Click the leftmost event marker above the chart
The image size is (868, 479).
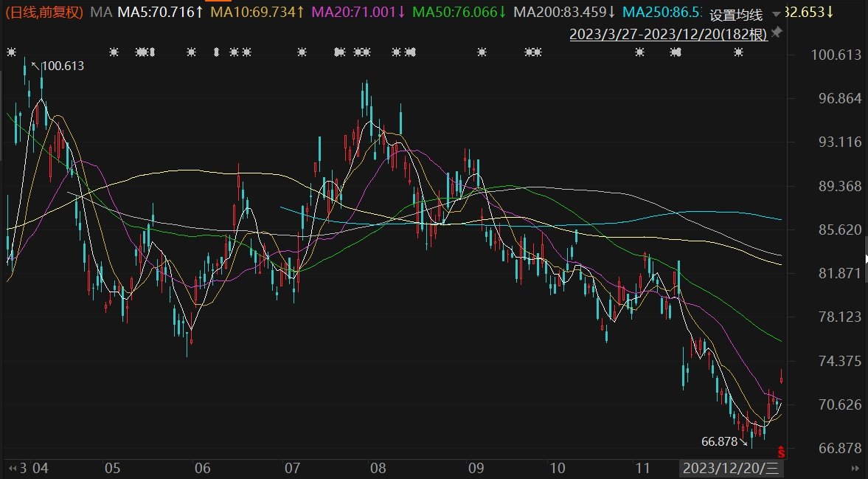(x=11, y=52)
